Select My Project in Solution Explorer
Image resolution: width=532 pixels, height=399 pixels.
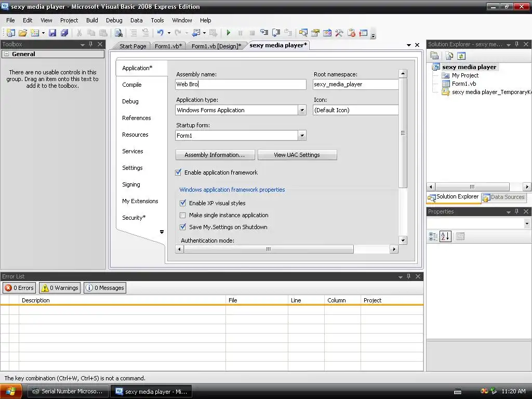(465, 75)
